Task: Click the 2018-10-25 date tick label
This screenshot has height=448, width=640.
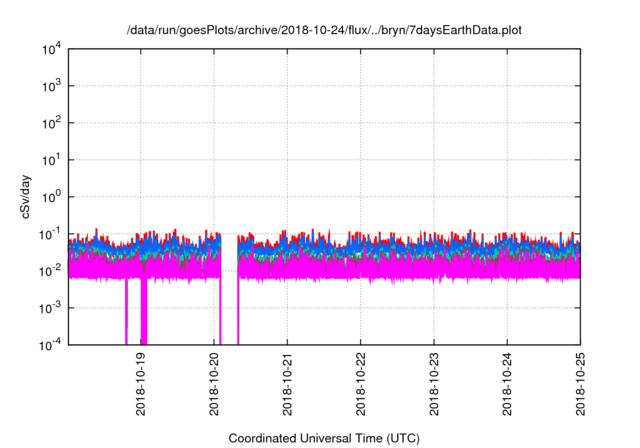Action: click(x=580, y=384)
